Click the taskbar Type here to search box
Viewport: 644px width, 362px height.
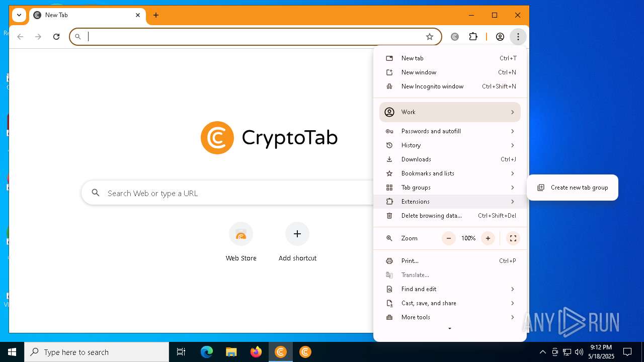pyautogui.click(x=97, y=352)
